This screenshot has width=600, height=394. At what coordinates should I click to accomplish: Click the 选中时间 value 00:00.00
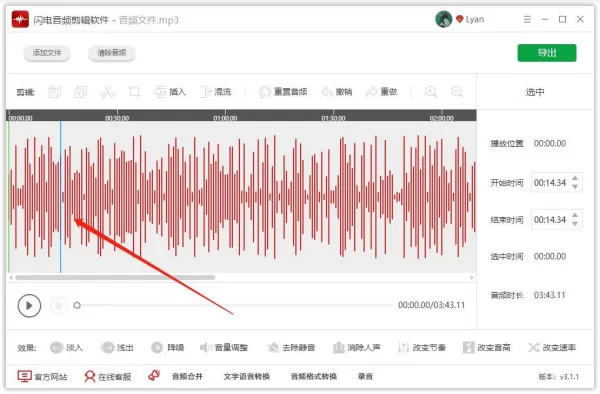[550, 256]
